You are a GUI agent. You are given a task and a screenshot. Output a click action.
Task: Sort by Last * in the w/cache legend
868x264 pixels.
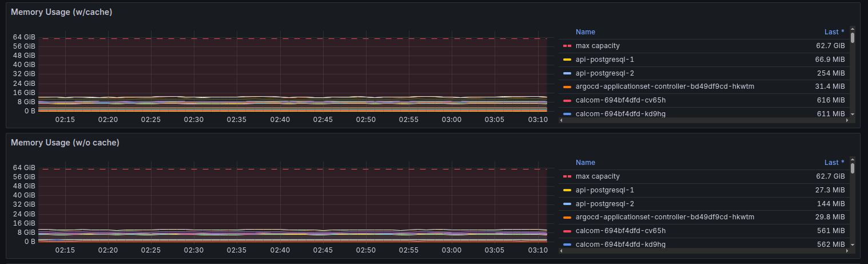coord(834,32)
